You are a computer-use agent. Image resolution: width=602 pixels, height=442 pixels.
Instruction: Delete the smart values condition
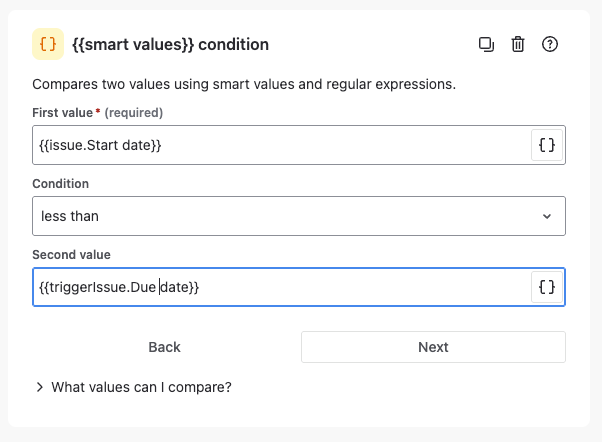click(518, 44)
